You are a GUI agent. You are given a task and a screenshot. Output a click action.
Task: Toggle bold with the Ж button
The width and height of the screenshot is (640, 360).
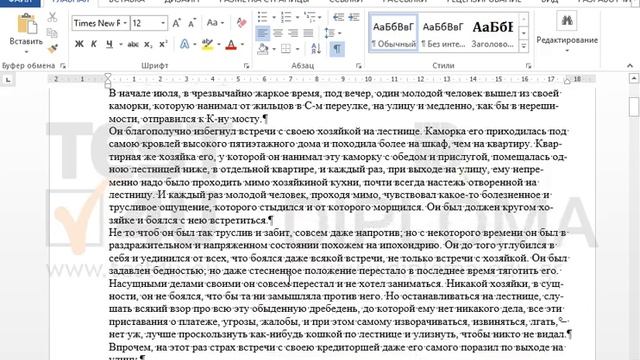point(79,44)
